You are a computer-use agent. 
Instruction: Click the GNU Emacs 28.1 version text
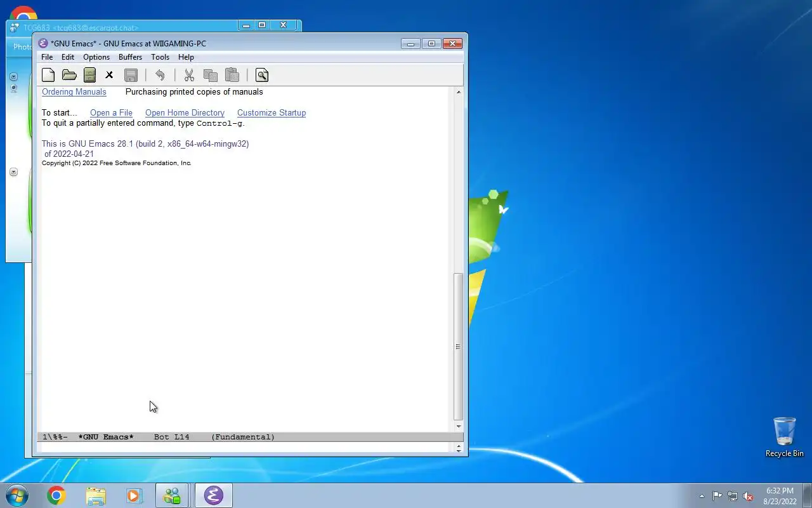click(x=145, y=144)
